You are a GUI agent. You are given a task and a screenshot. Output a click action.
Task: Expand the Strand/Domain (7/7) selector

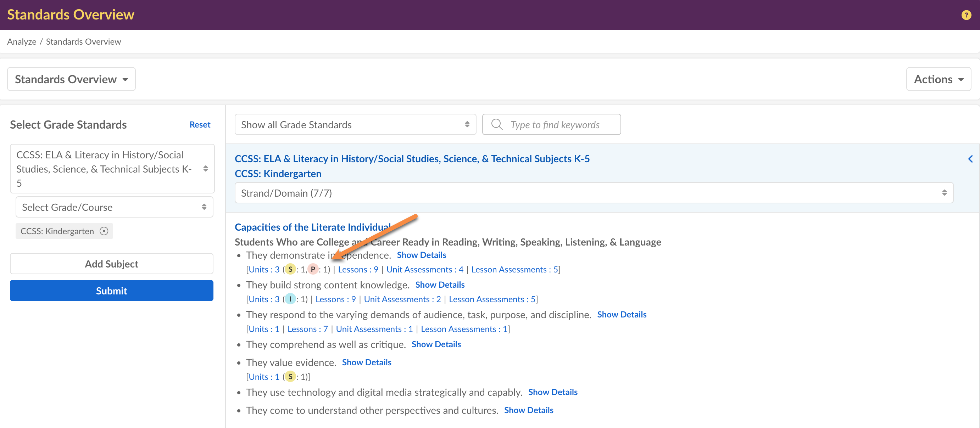[594, 193]
